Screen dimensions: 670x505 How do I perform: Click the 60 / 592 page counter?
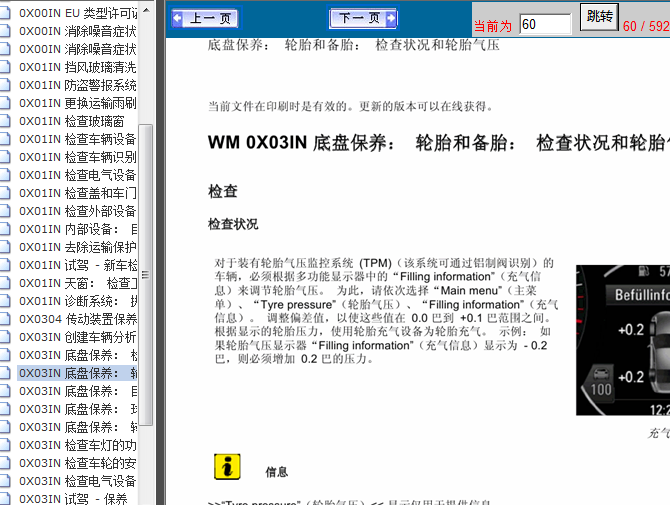click(x=646, y=26)
